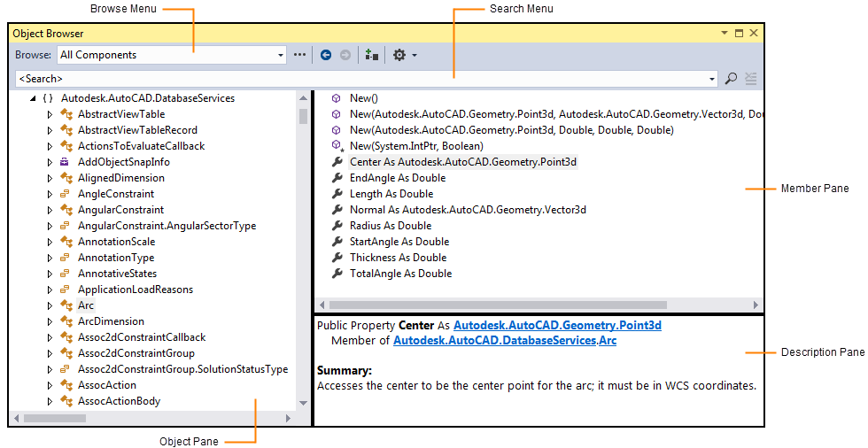The height and width of the screenshot is (448, 868).
Task: Click the New() method cube icon
Action: [x=336, y=98]
